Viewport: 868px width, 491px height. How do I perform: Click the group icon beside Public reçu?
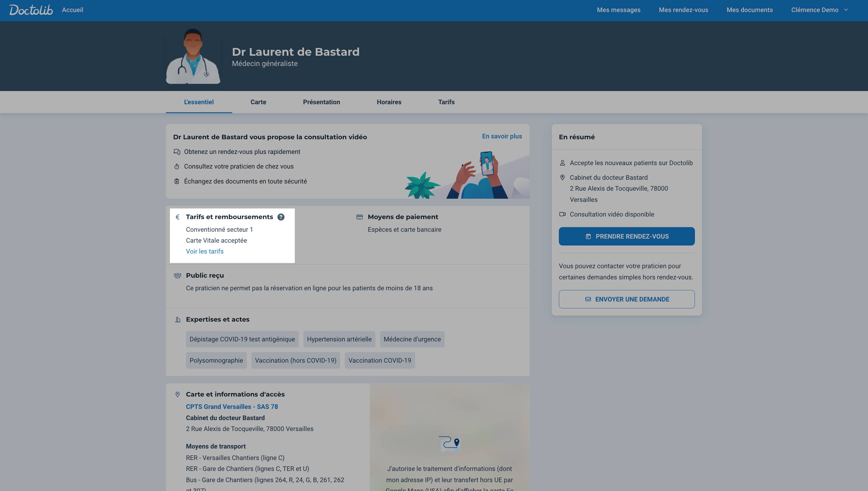178,276
